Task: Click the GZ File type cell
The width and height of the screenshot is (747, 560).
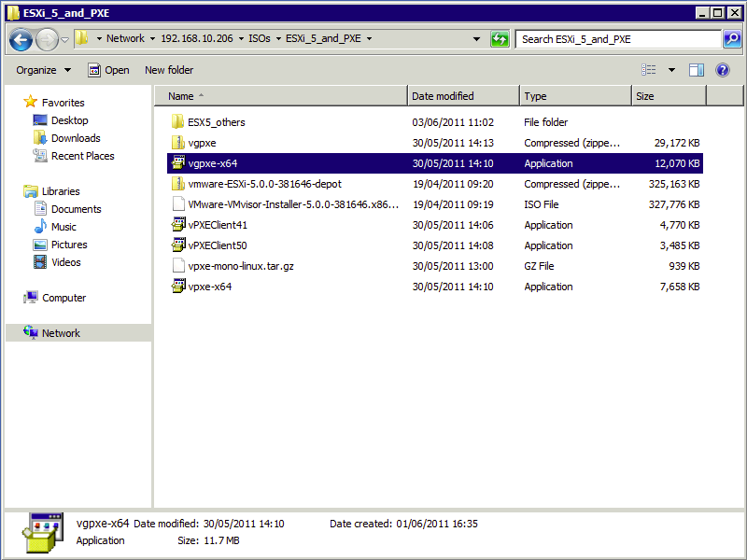Action: pos(539,266)
